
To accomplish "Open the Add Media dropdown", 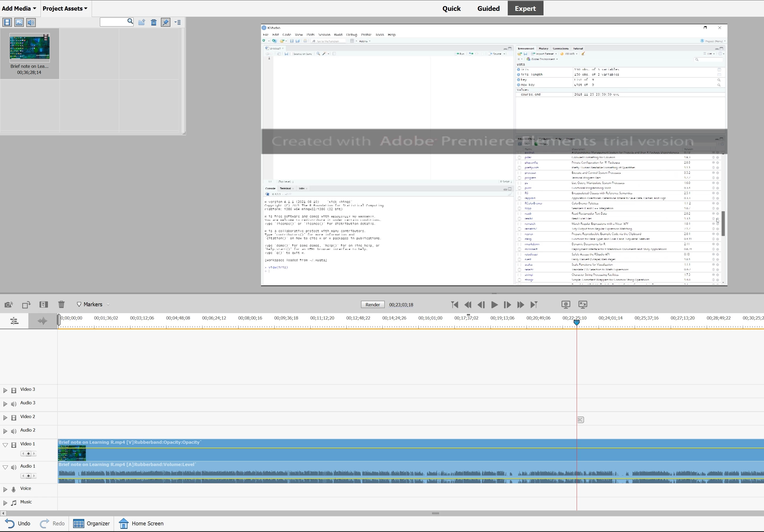I will (x=19, y=8).
